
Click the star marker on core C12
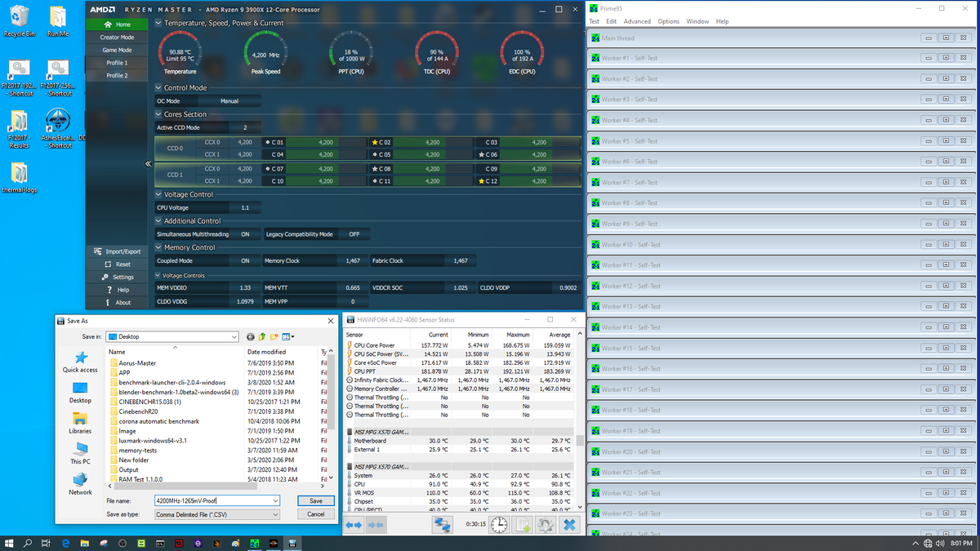click(x=482, y=181)
